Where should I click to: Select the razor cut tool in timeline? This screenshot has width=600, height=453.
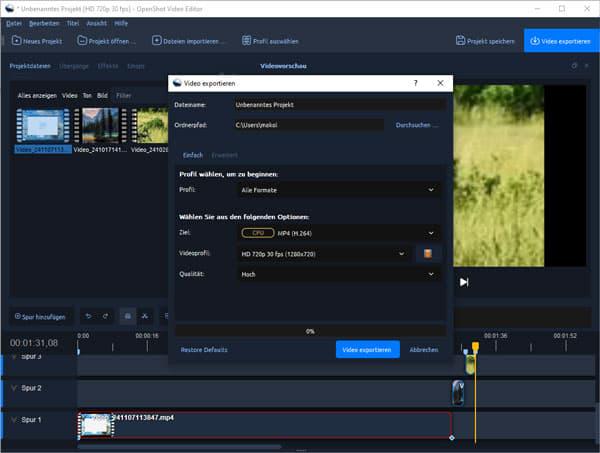click(x=145, y=316)
